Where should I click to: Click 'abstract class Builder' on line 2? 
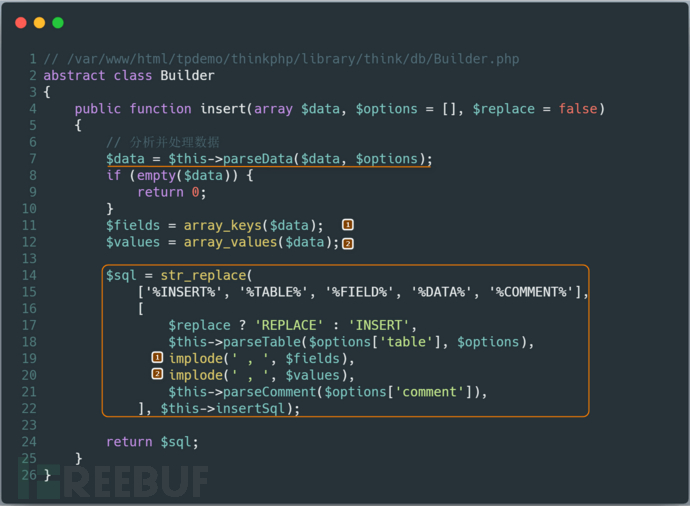click(x=129, y=76)
